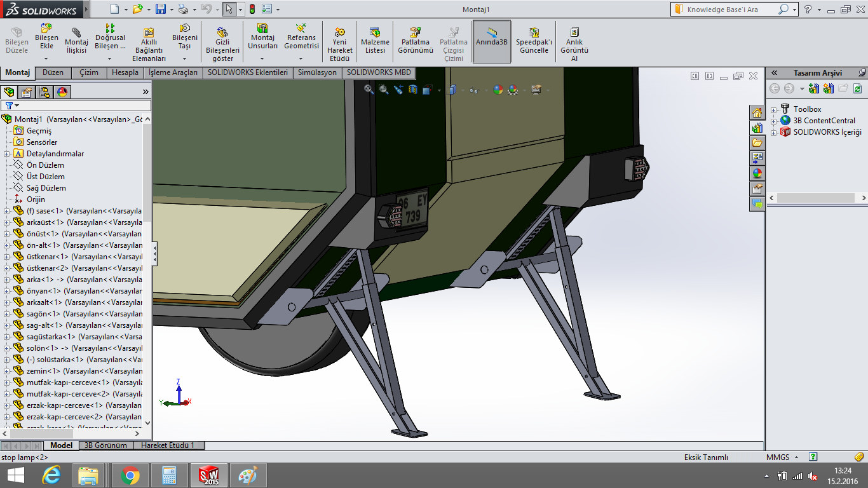Expand the Toolbox tree node
The height and width of the screenshot is (488, 868).
(x=773, y=109)
